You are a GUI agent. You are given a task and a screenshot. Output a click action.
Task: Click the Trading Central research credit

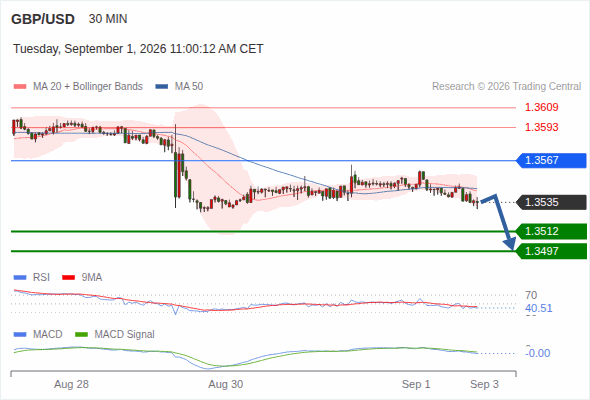pos(506,87)
